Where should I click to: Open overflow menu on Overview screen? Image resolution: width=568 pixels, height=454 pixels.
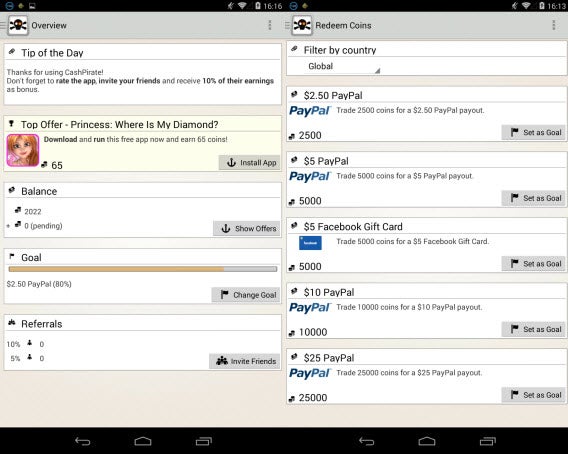coord(270,25)
